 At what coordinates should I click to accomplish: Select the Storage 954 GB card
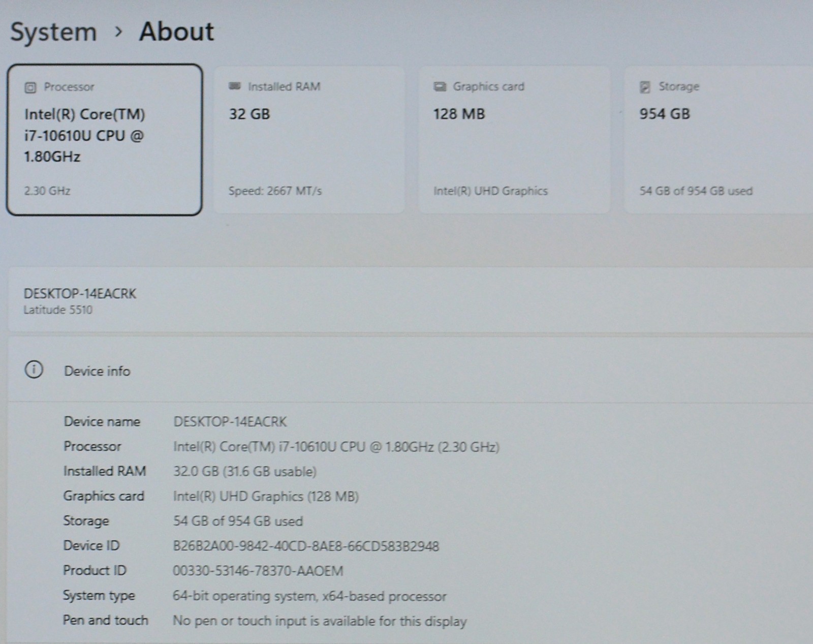click(718, 140)
